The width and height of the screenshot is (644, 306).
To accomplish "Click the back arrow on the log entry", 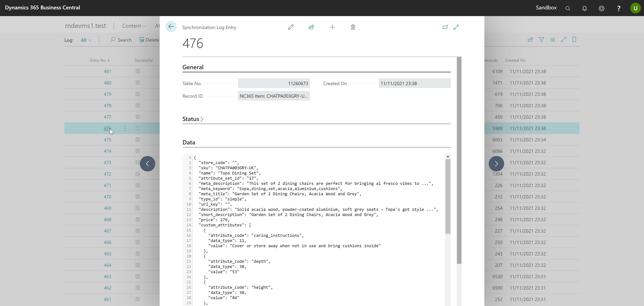I will pos(171,27).
